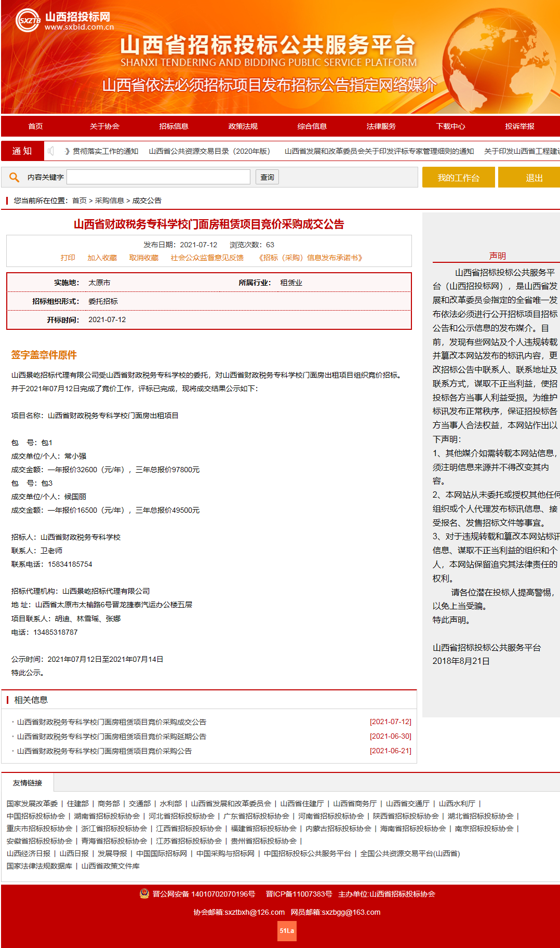The image size is (560, 948).
Task: Click the 打印 print link
Action: click(x=68, y=258)
